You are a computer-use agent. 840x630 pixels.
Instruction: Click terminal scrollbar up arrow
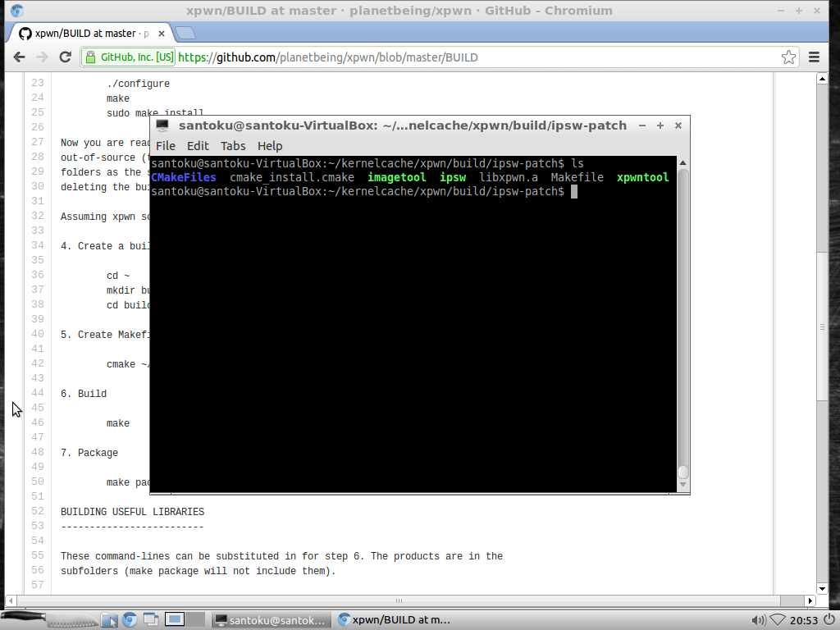tap(682, 162)
